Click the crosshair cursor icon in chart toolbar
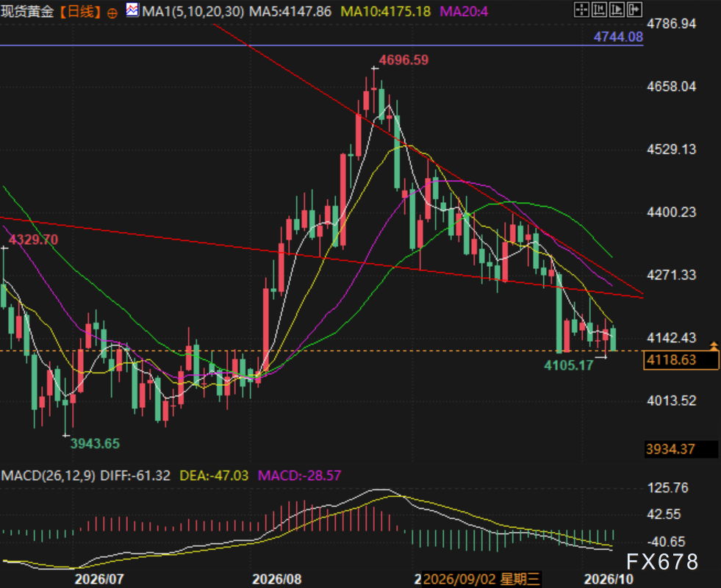The width and height of the screenshot is (721, 588). tap(581, 10)
